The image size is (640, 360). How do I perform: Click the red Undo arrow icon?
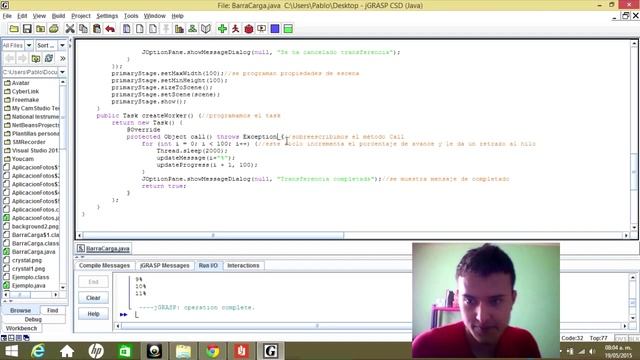tap(110, 29)
